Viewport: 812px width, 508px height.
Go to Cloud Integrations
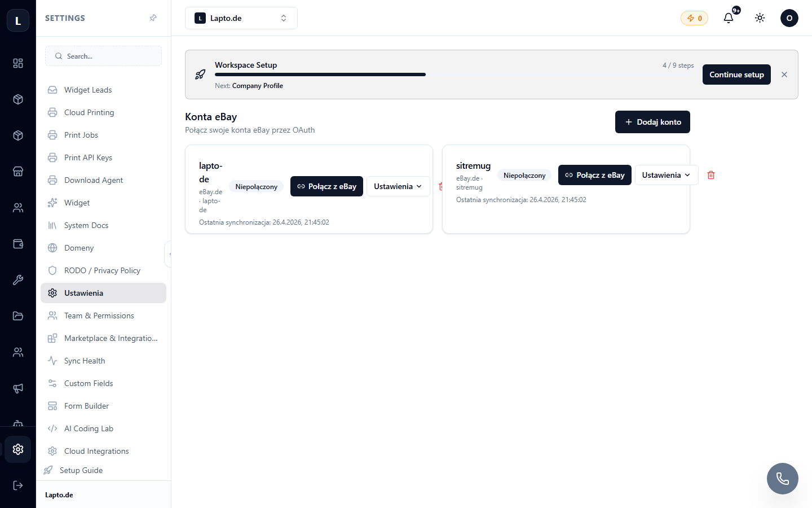click(103, 451)
